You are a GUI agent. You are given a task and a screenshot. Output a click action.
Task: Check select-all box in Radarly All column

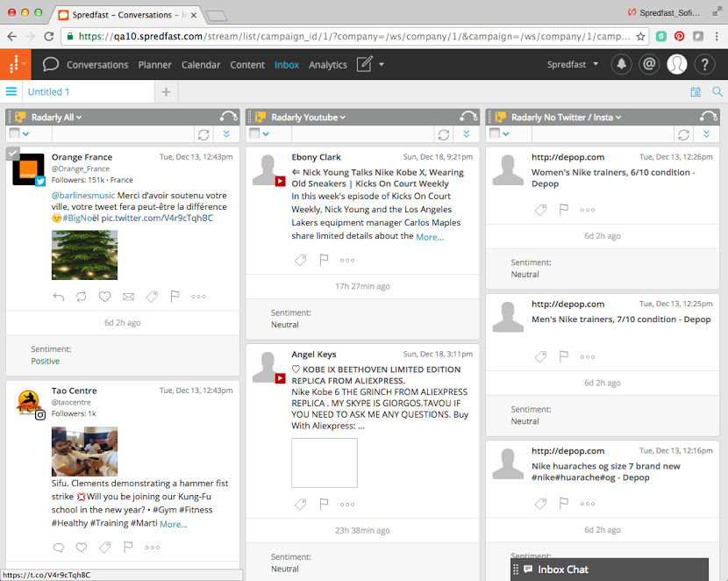(14, 133)
